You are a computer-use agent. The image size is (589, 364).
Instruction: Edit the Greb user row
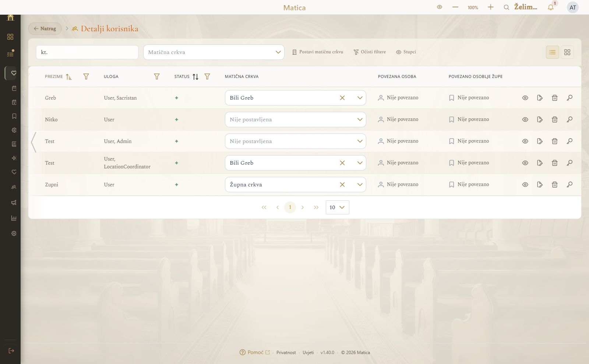click(540, 98)
